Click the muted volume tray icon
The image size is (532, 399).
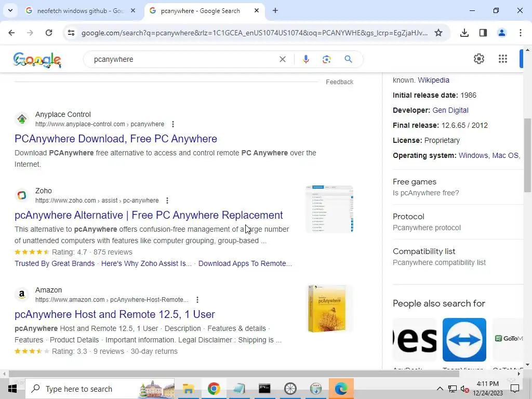click(464, 389)
